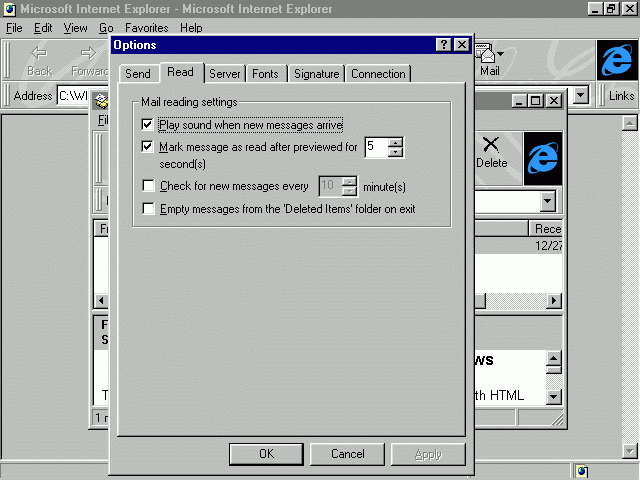Click the OK button in Options
Viewport: 640px width, 480px height.
click(266, 454)
